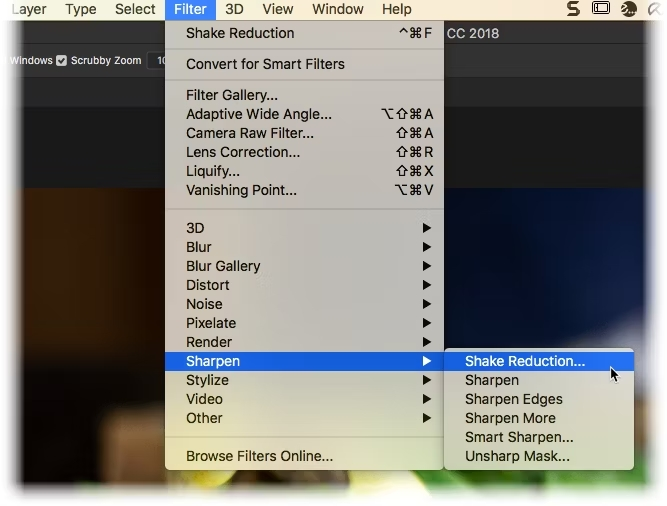This screenshot has width=667, height=506.
Task: Open the Select menu in menu bar
Action: [x=135, y=9]
